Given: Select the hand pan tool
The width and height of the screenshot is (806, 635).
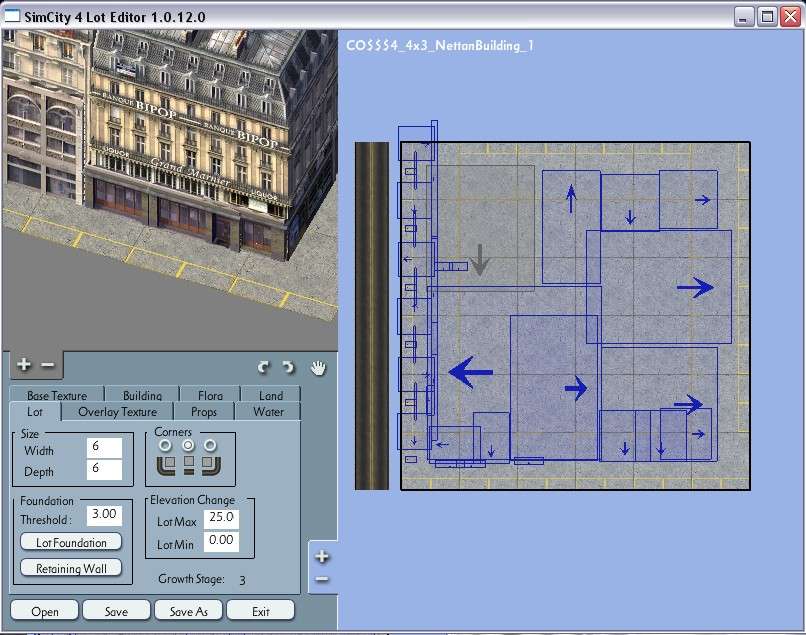Looking at the screenshot, I should 319,368.
